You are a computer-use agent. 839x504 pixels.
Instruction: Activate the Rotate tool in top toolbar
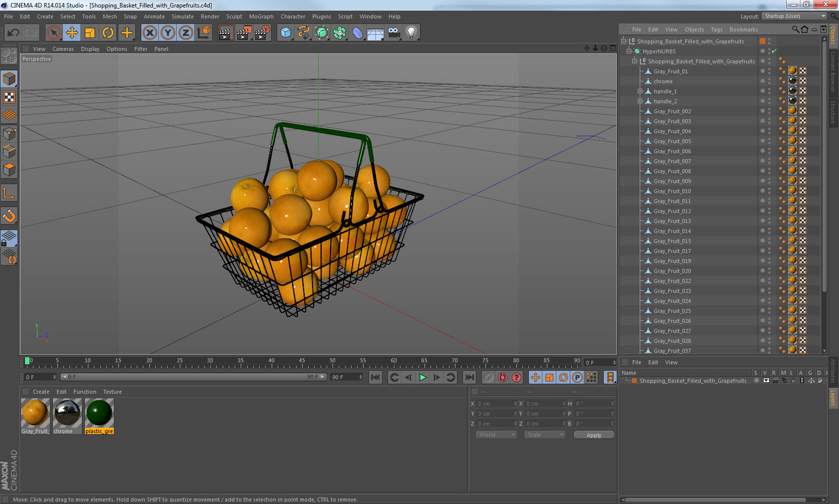(108, 33)
